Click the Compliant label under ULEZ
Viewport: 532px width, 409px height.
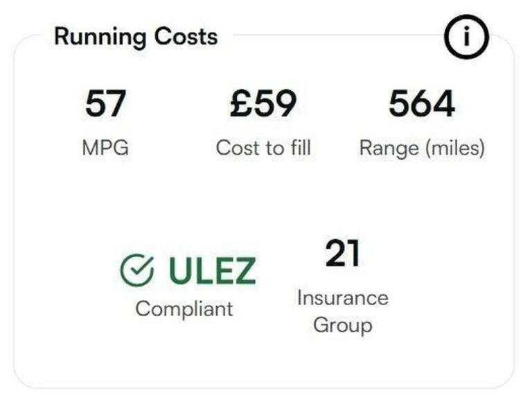[184, 308]
